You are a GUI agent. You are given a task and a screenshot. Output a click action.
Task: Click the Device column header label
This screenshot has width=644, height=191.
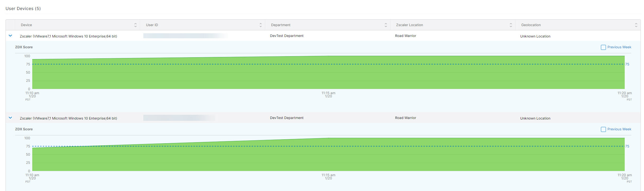coord(26,25)
